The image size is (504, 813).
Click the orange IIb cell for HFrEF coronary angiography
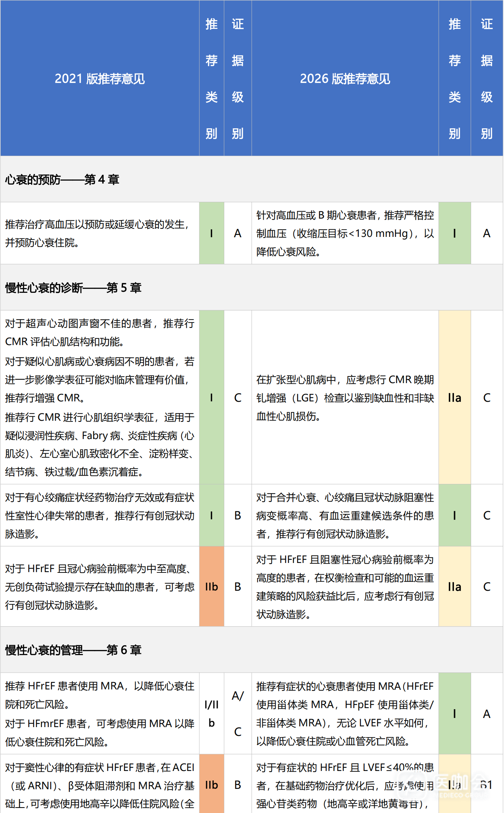pos(211,586)
